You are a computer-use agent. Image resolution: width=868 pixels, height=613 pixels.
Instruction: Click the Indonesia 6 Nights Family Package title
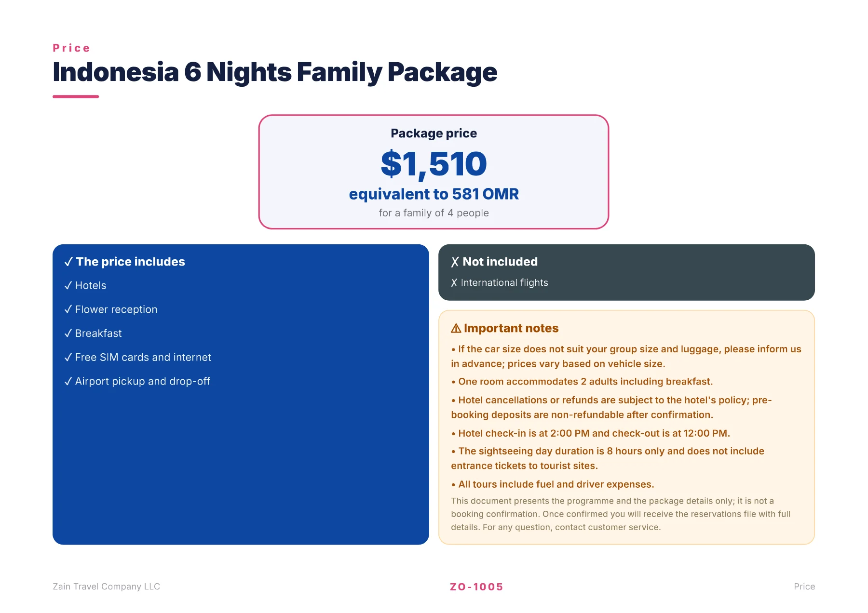tap(275, 72)
